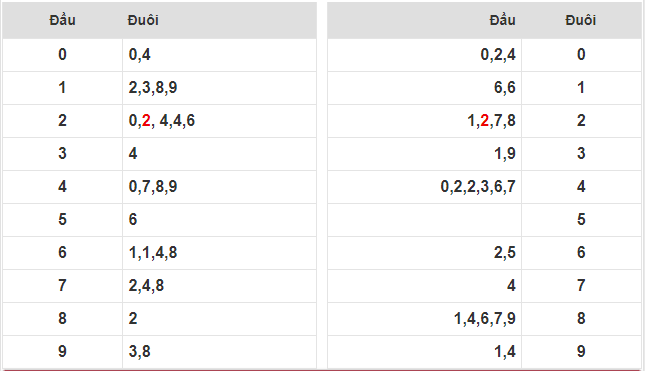Click the right table's Đuôi header

pos(580,20)
